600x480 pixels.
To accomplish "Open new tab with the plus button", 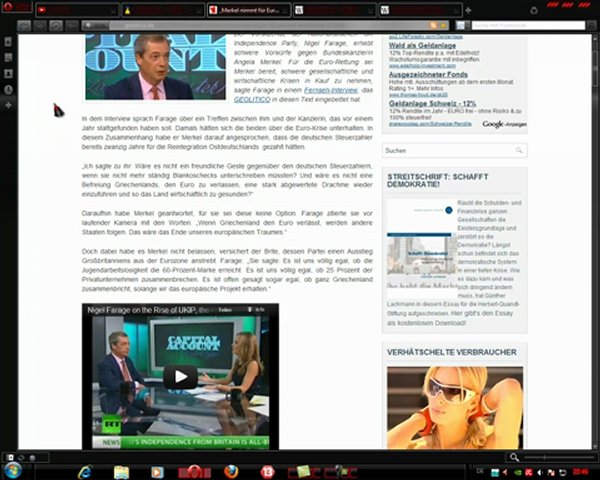I will (469, 10).
